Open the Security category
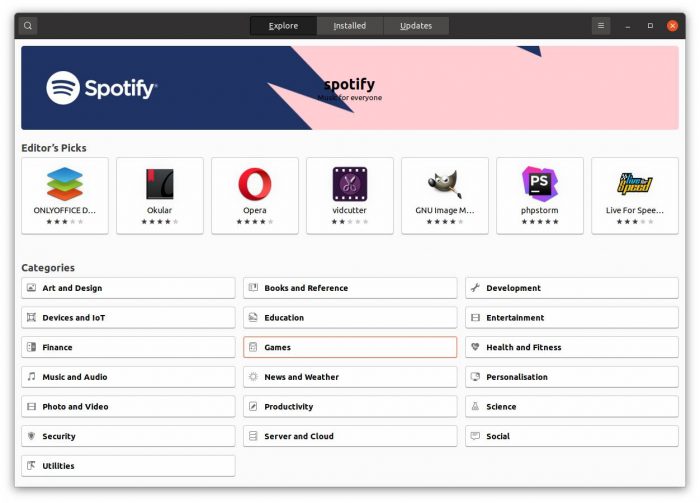Screen dimensions: 700x503 pos(128,436)
